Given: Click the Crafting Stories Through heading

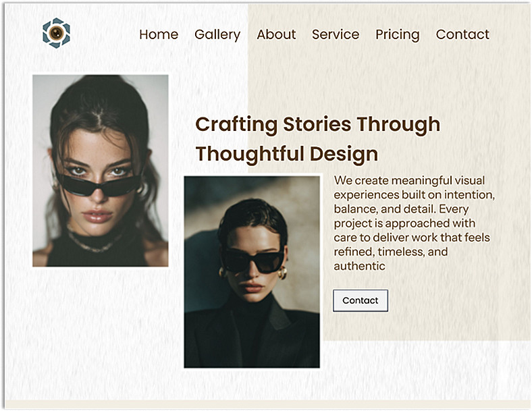Looking at the screenshot, I should (x=317, y=124).
